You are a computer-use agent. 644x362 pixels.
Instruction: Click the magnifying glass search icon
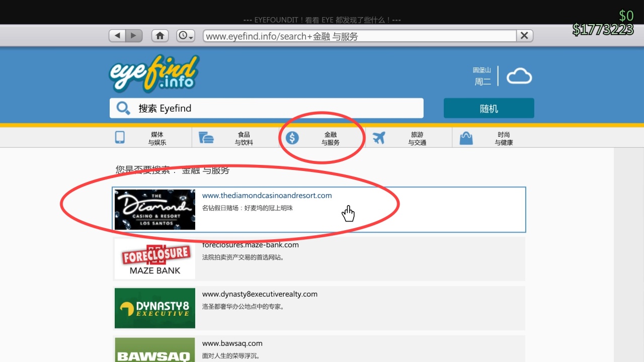click(123, 108)
